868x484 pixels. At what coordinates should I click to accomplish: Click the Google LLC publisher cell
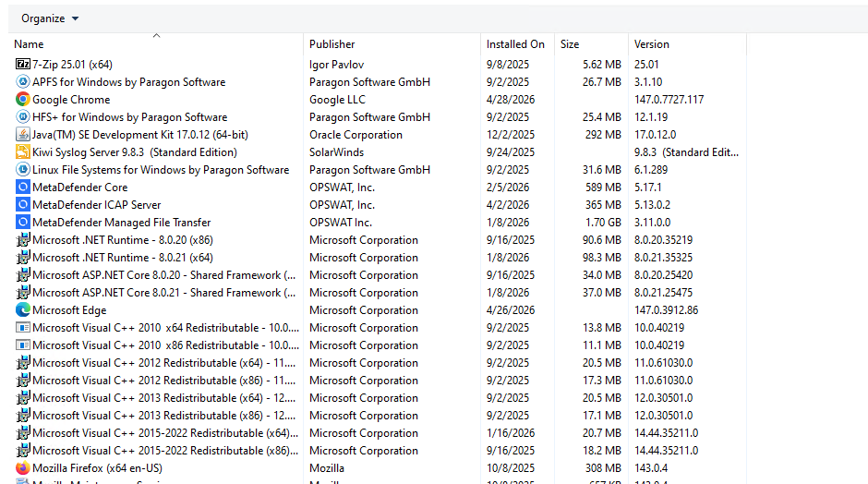point(337,100)
